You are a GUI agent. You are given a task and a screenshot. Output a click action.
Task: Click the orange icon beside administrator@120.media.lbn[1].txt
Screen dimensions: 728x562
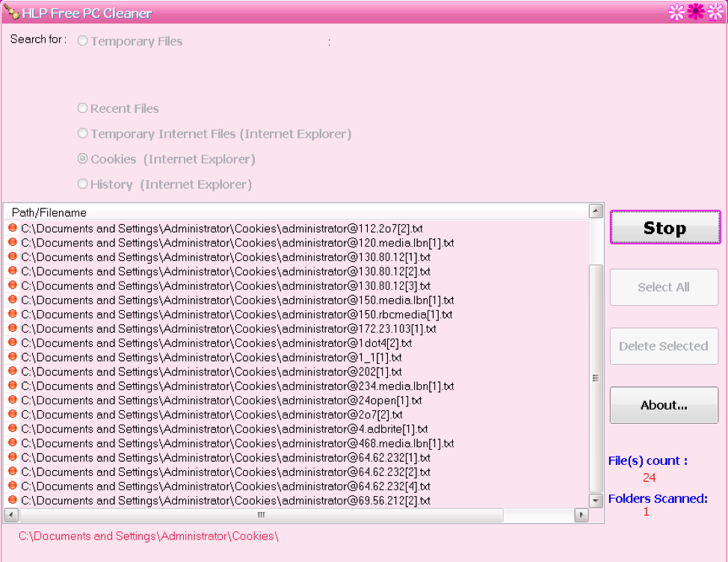(13, 242)
